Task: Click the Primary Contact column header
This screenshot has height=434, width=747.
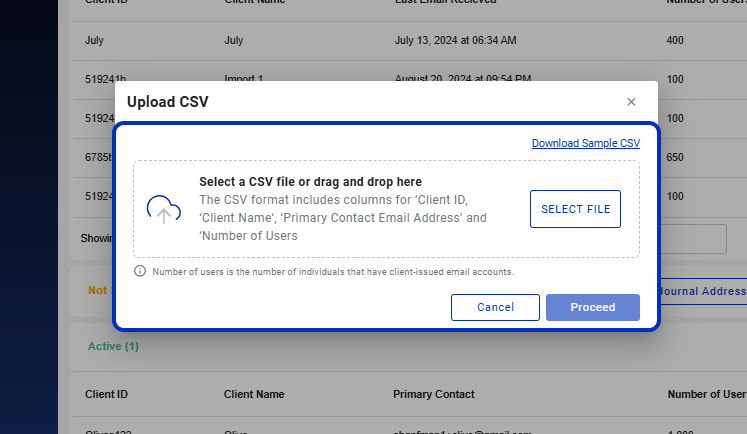Action: (x=434, y=394)
